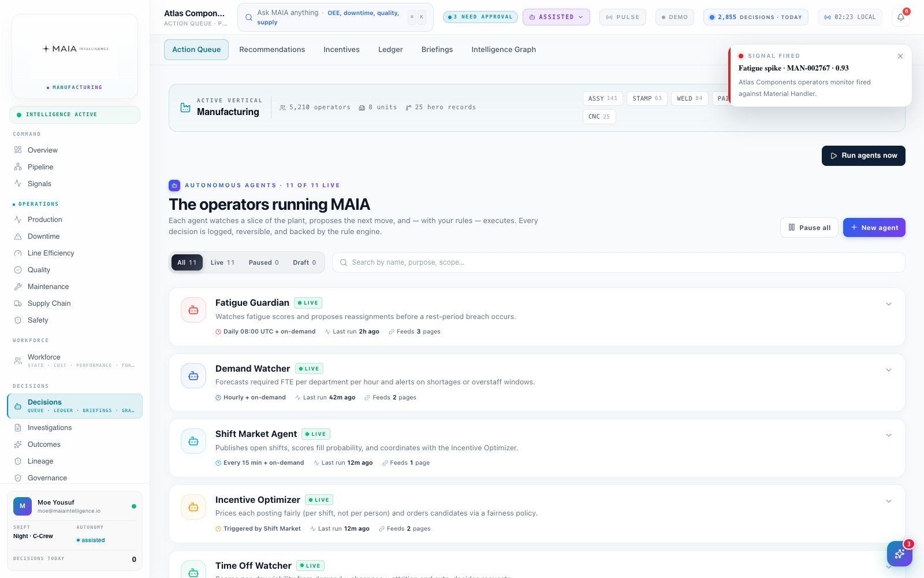Click the MAIA Intelligence logo
This screenshot has width=924, height=578.
75,49
